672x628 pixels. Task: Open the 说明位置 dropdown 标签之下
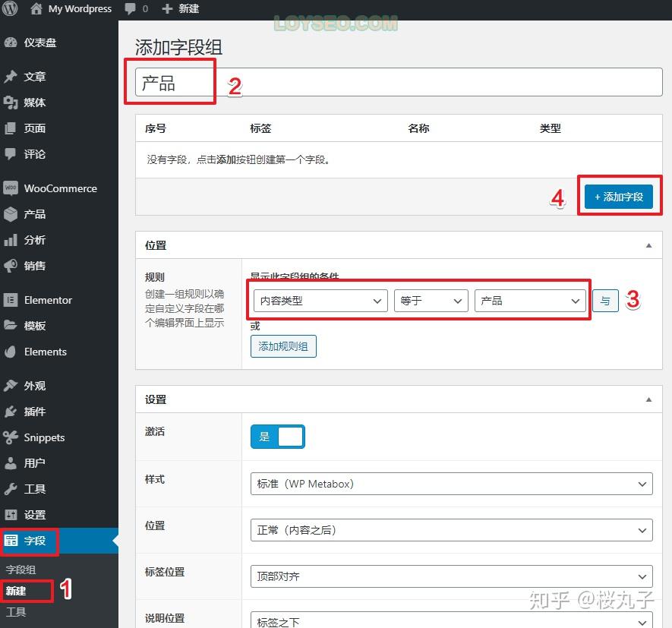click(451, 620)
